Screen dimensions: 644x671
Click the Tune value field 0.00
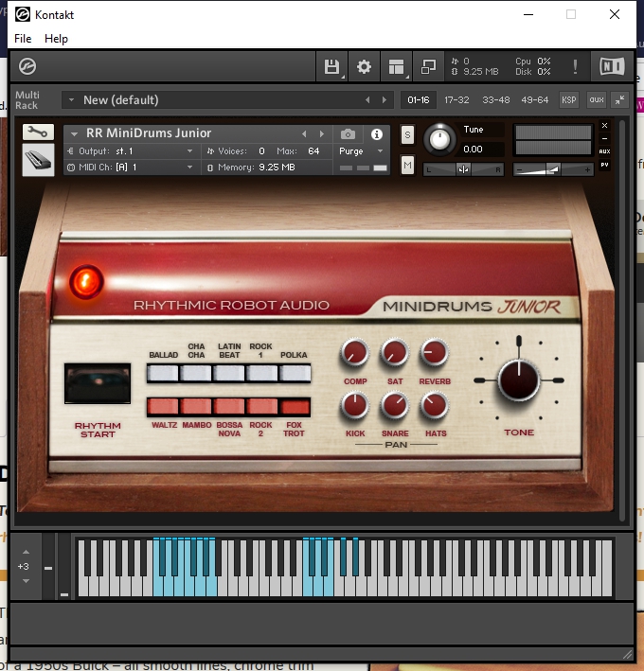click(x=473, y=149)
